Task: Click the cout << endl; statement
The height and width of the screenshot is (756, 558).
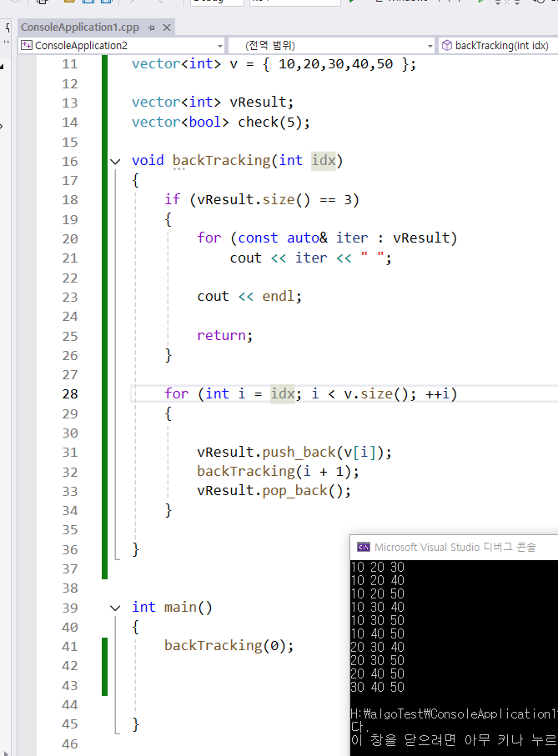Action: tap(249, 297)
